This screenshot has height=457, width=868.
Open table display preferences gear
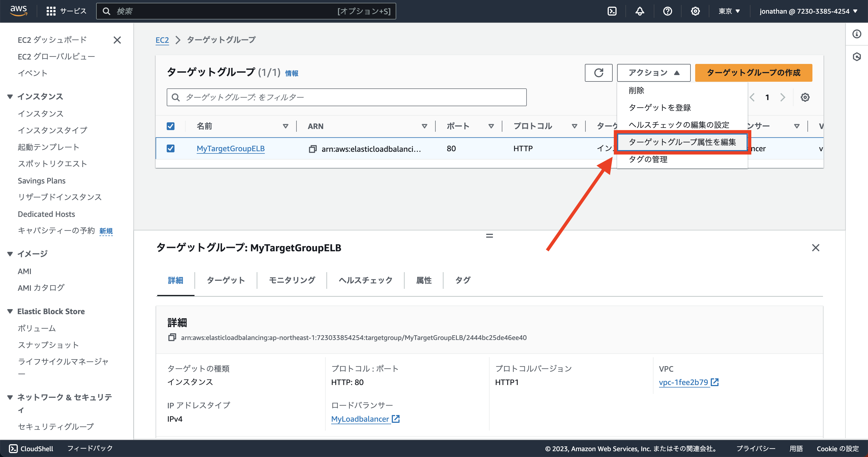click(805, 97)
